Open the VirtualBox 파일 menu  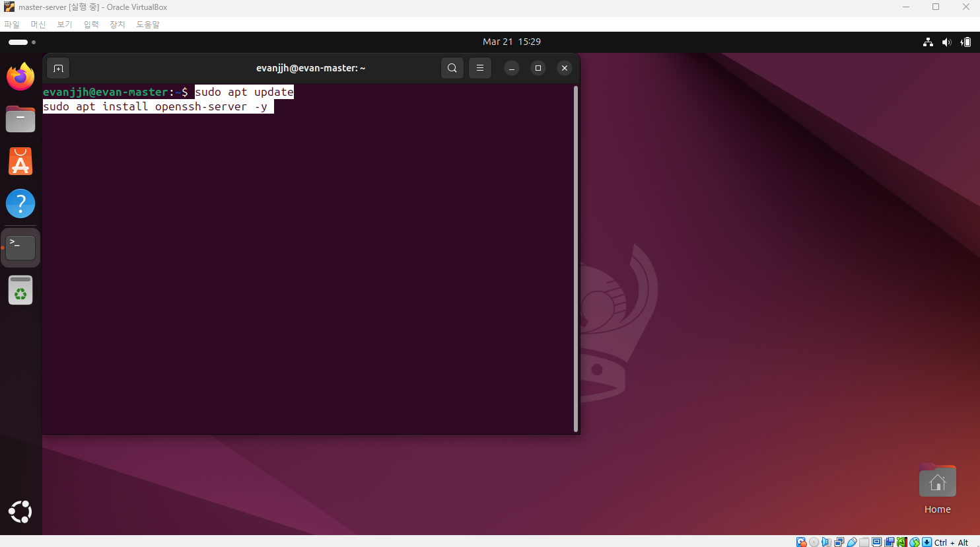[x=12, y=24]
